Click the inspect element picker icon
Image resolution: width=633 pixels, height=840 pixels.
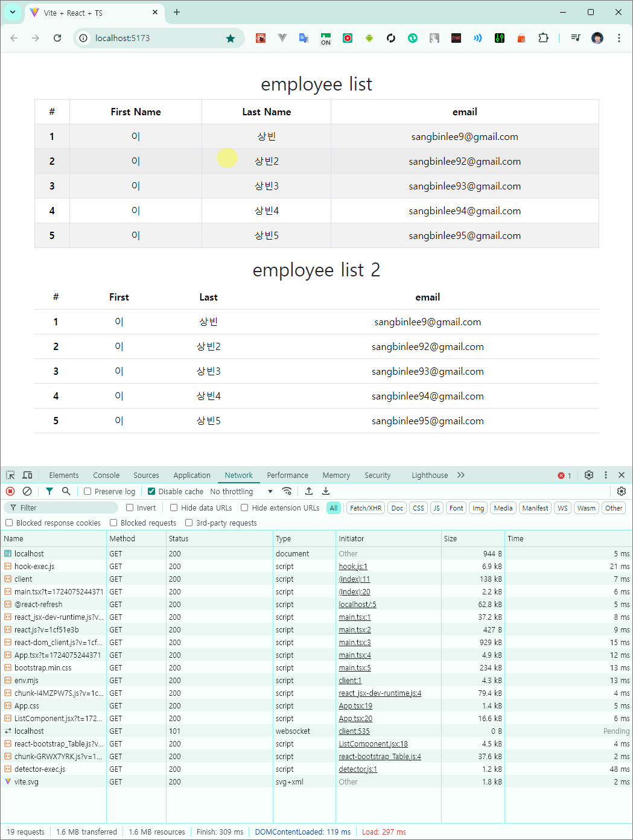(x=10, y=475)
